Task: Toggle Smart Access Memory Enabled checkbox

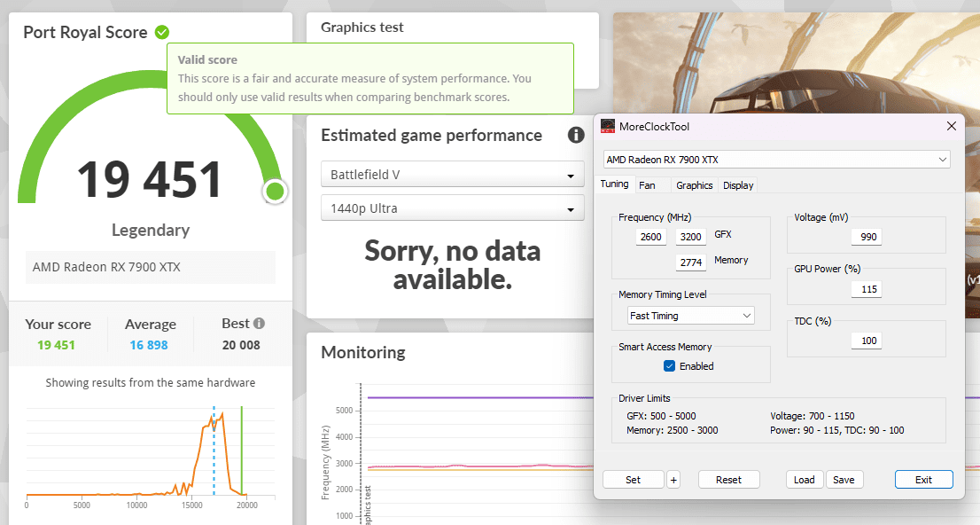Action: pyautogui.click(x=669, y=366)
